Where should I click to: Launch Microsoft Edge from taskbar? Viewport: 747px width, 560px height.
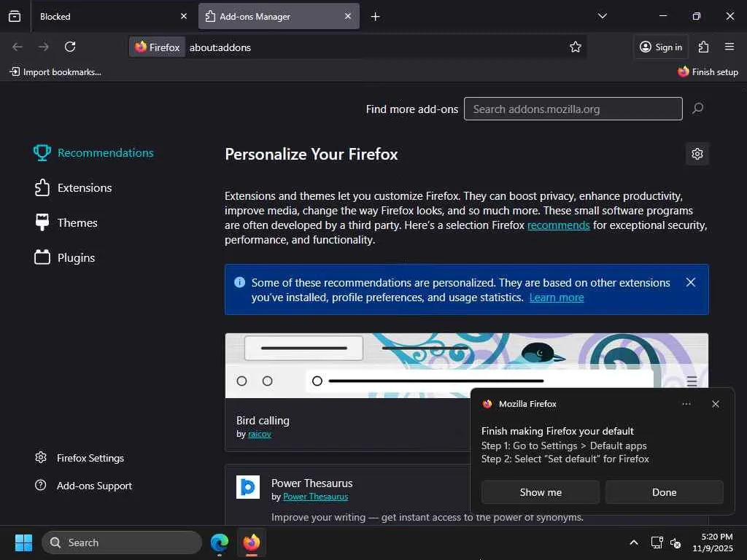click(220, 542)
